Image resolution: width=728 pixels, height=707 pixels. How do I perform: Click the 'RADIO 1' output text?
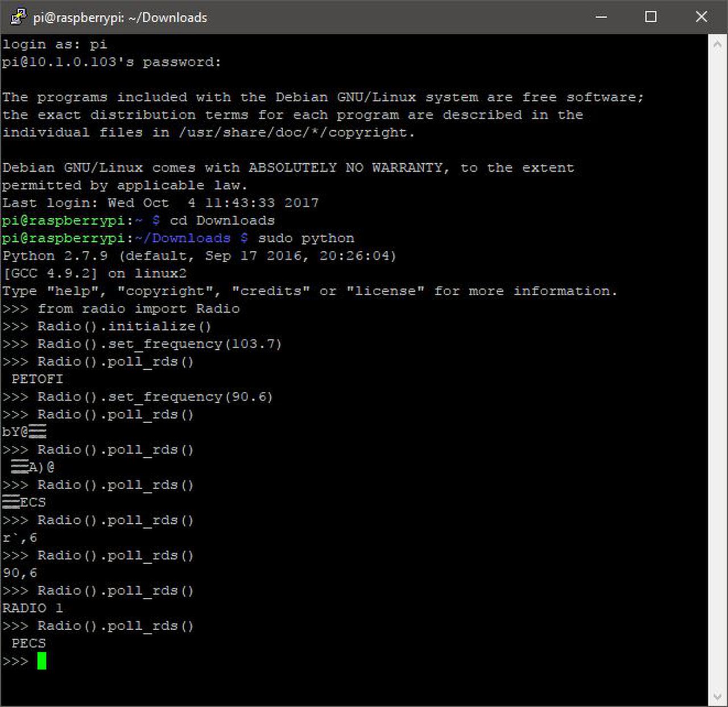[x=33, y=609]
